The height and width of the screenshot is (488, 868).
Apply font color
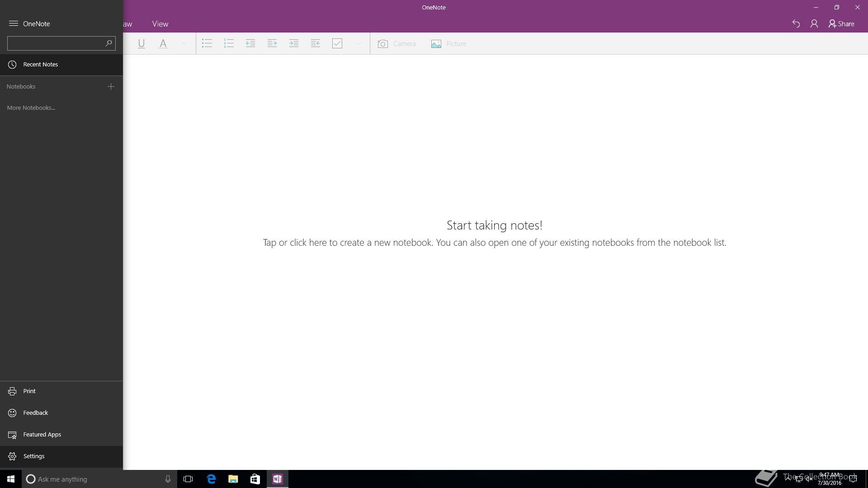(163, 44)
